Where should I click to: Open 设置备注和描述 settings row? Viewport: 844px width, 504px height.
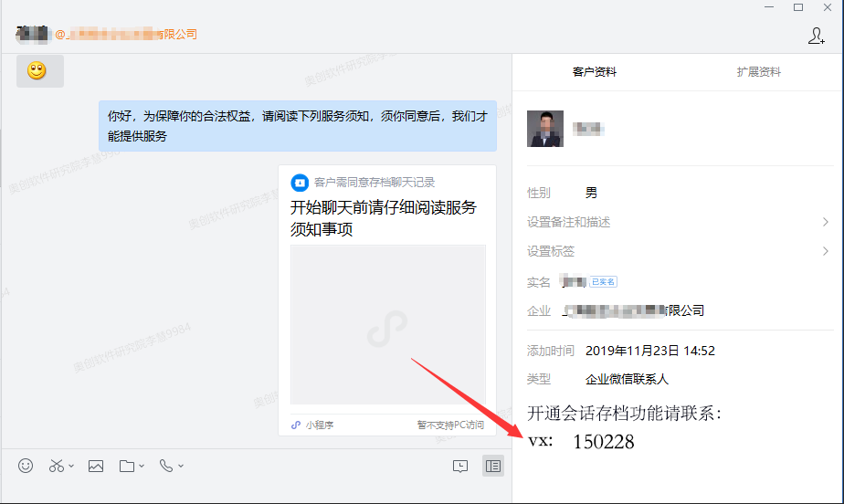[678, 222]
